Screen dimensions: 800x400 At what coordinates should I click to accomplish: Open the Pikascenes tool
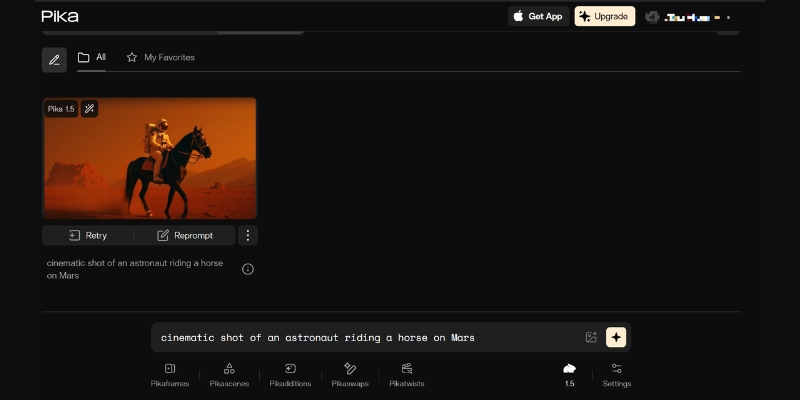(229, 374)
